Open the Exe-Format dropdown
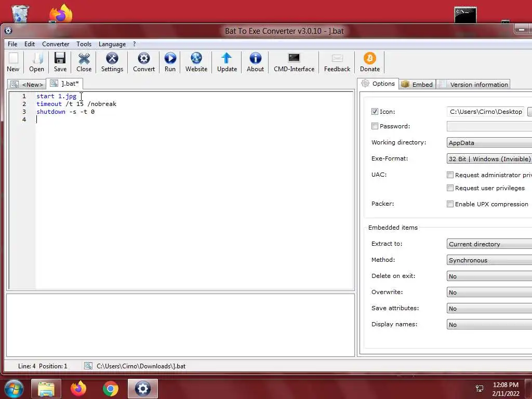532x399 pixels. coord(489,159)
